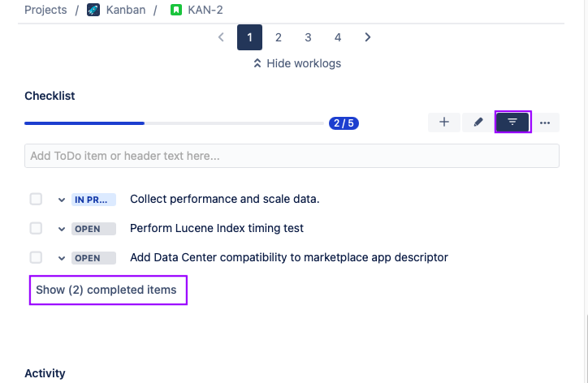
Task: Click the Kanban project rocket icon
Action: coord(93,11)
